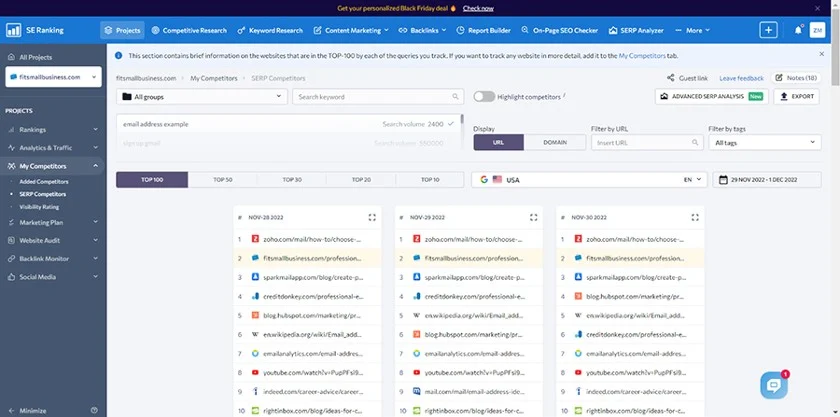Open the Backlinks top menu

pos(422,31)
